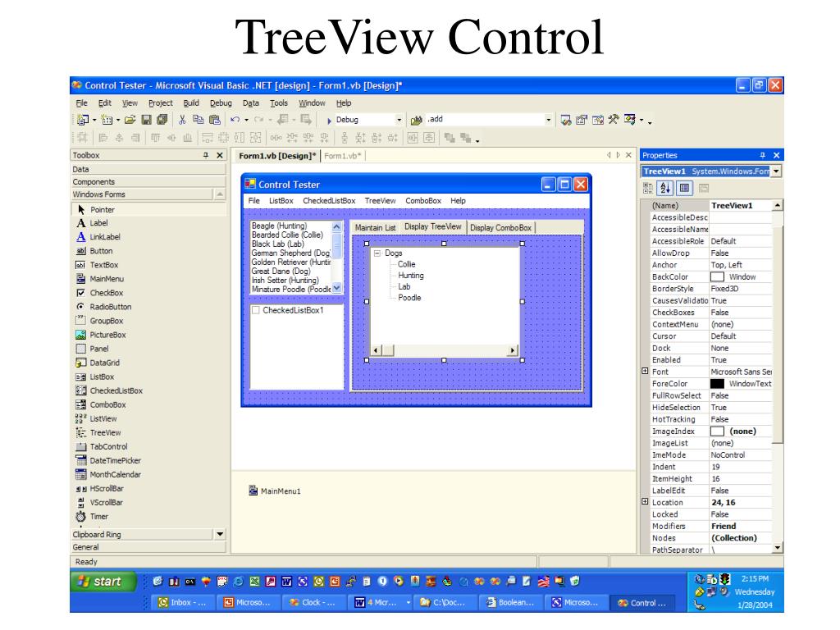
Task: Click the Toolbox hammer and wrench icon
Action: (614, 120)
